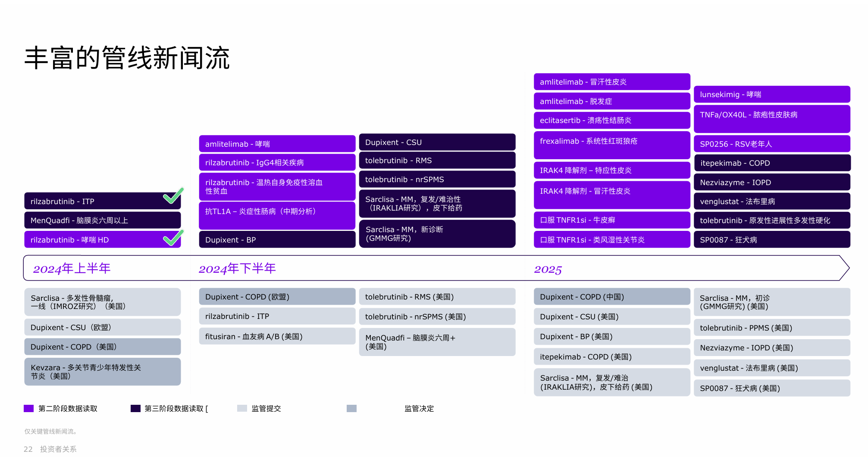Click Sarclisa - MM 复发/难治性 IRAKLIA box
The image size is (868, 457).
click(437, 203)
